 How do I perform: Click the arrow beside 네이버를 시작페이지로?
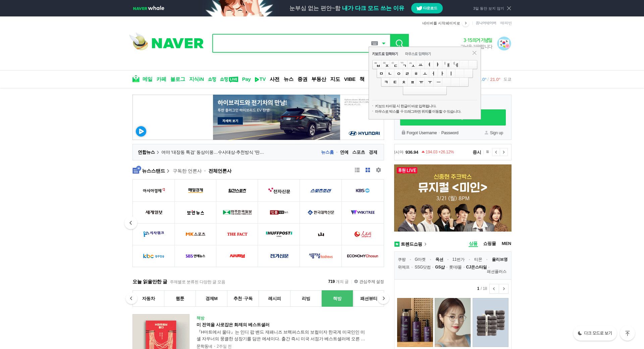pos(466,23)
